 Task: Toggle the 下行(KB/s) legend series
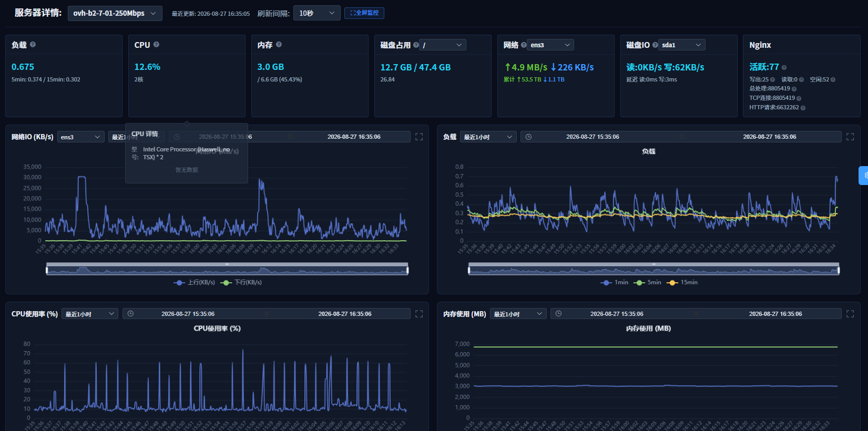[241, 282]
